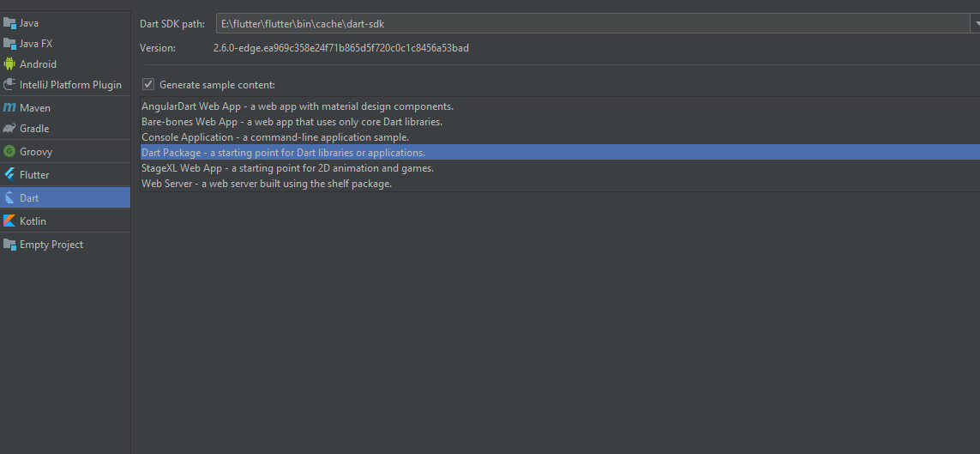The image size is (980, 454).
Task: Click the IntelliJ Platform Plugin icon
Action: [9, 84]
